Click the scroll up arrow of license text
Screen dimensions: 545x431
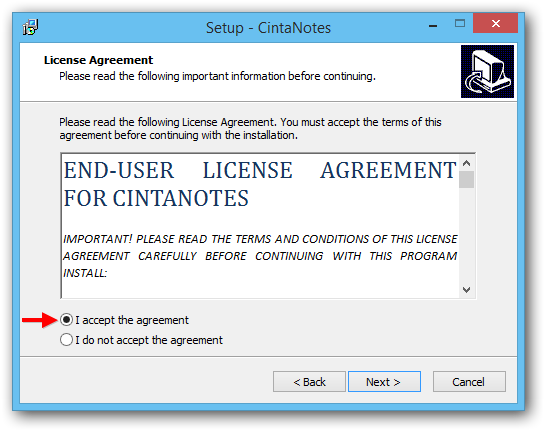[x=466, y=163]
